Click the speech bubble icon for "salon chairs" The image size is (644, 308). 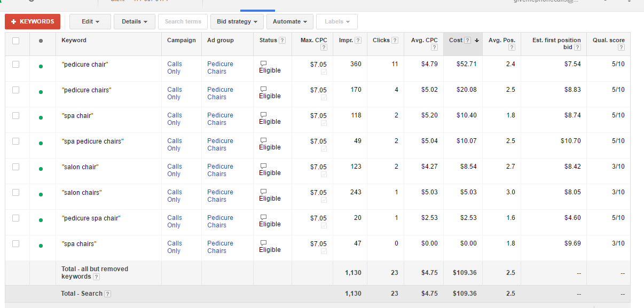[x=263, y=192]
